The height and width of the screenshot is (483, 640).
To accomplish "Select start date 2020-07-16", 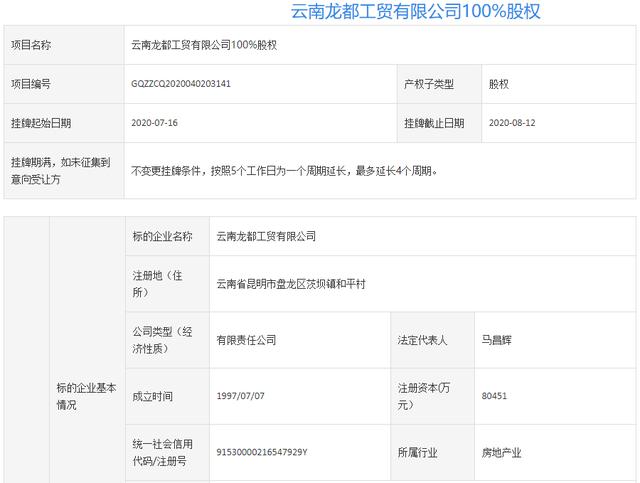I will coord(154,123).
